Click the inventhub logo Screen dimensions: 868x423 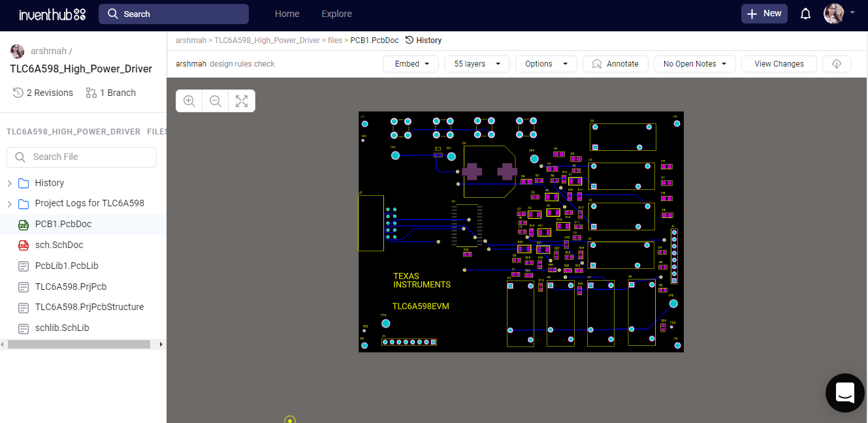[52, 14]
